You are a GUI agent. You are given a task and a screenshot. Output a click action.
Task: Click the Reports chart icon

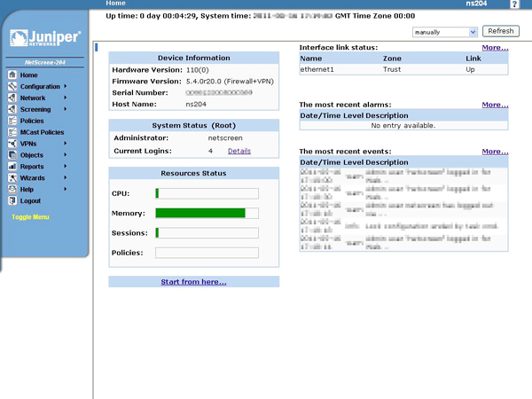[x=12, y=167]
